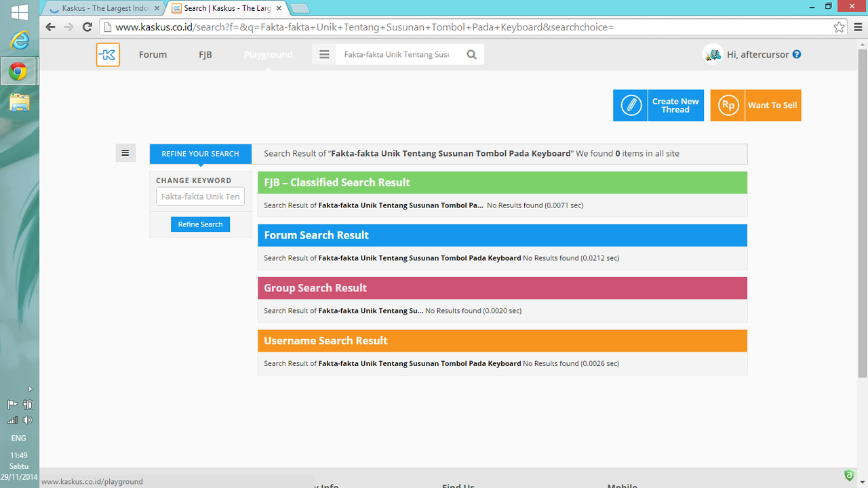This screenshot has height=488, width=868.
Task: Open Chrome menu icon
Action: 857,27
